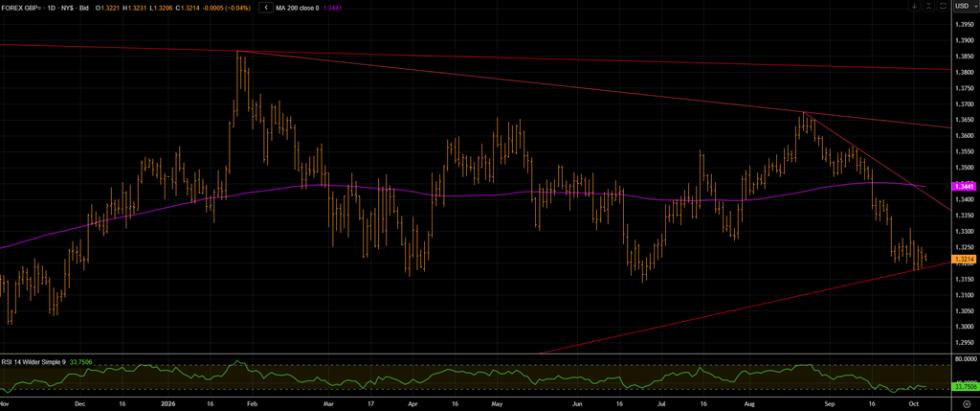Click the maximize pane icon next to the USD dropdown
The height and width of the screenshot is (411, 980).
[x=943, y=6]
